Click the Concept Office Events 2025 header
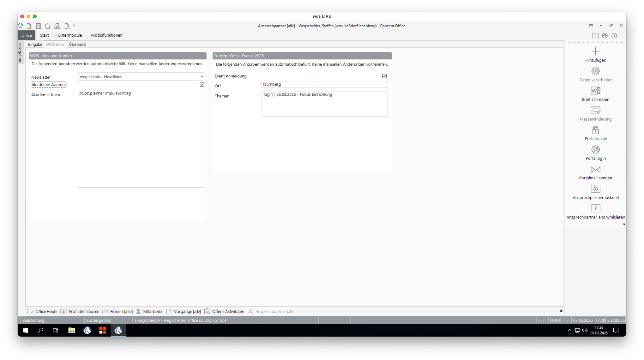The width and height of the screenshot is (644, 360). click(x=302, y=56)
